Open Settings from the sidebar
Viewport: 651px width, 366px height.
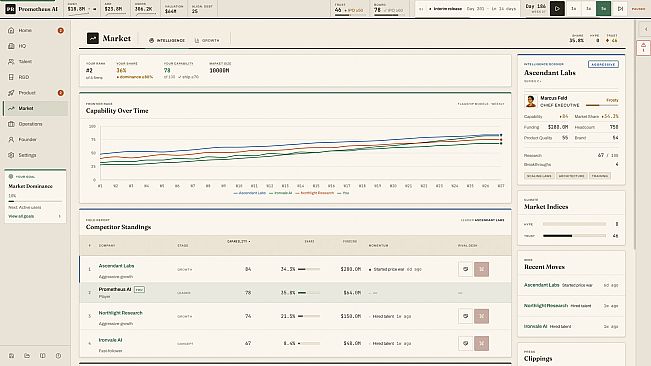click(x=35, y=155)
